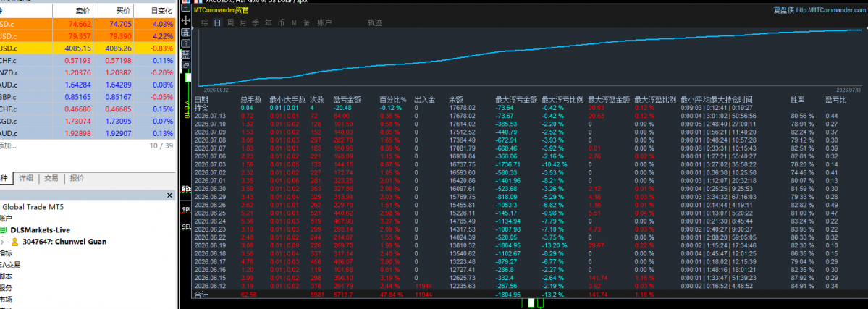Toggle the 轨迹 trajectory option
The width and height of the screenshot is (868, 309).
(375, 22)
